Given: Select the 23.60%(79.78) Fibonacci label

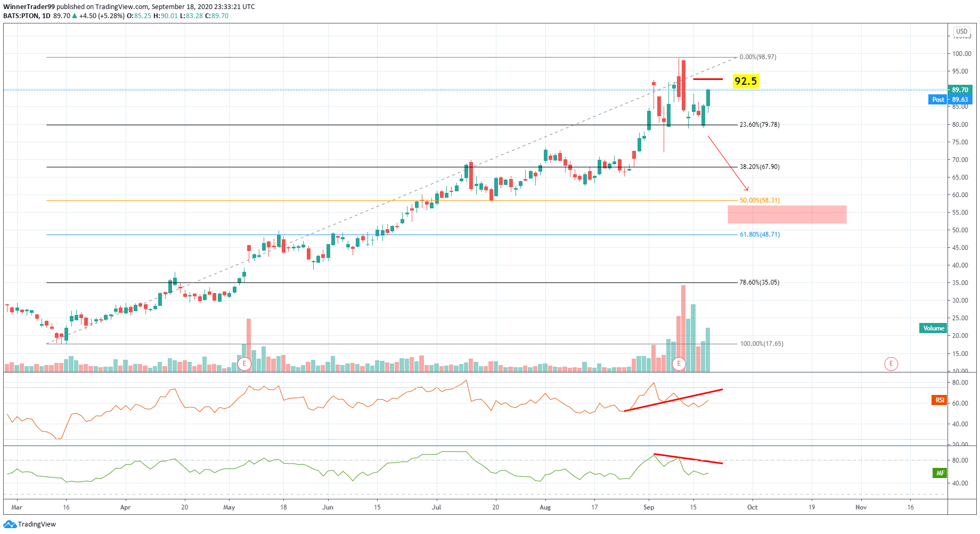Looking at the screenshot, I should 759,125.
